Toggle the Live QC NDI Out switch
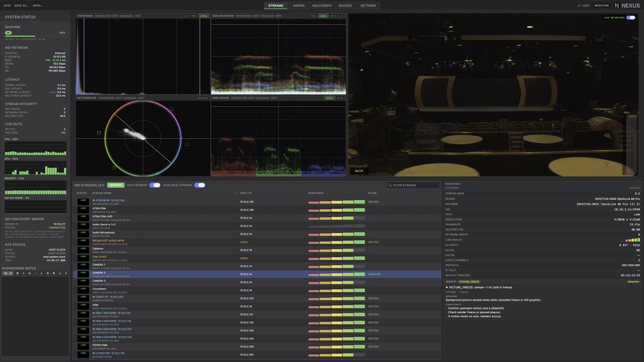 click(x=631, y=18)
